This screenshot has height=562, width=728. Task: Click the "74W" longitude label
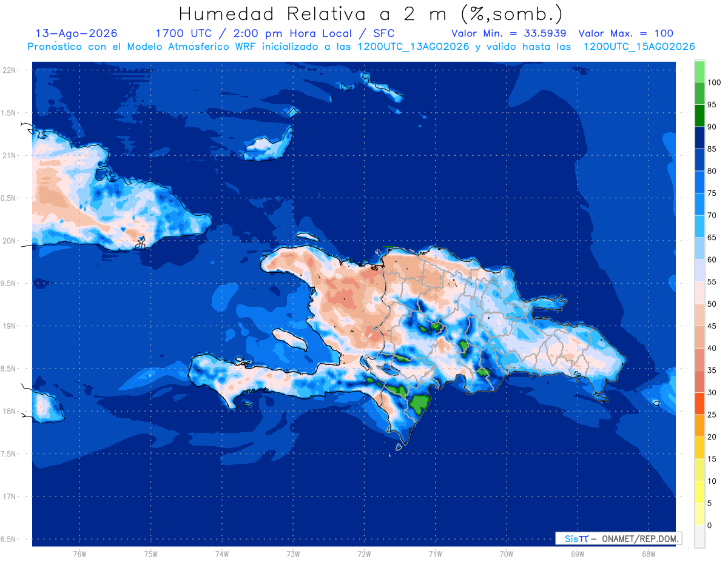tap(221, 554)
